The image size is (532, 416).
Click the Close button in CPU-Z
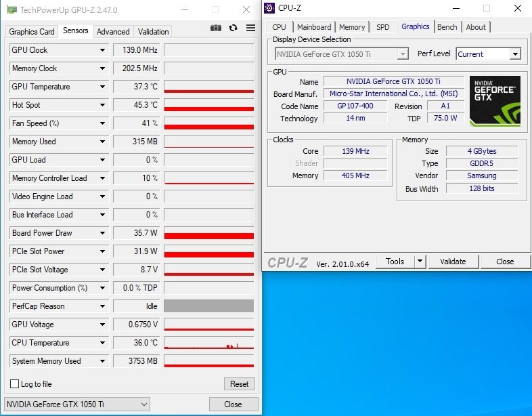[x=505, y=261]
